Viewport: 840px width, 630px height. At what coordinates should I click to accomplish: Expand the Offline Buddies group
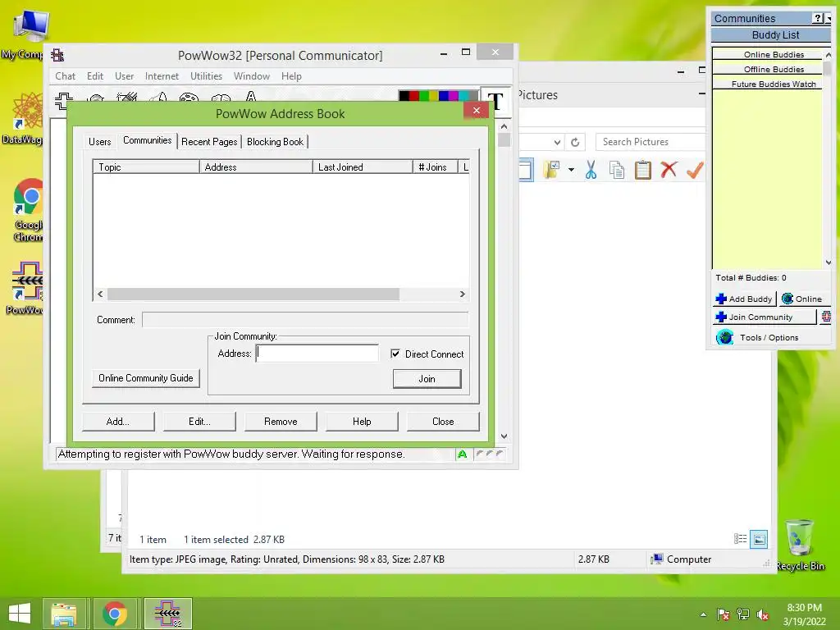click(767, 69)
